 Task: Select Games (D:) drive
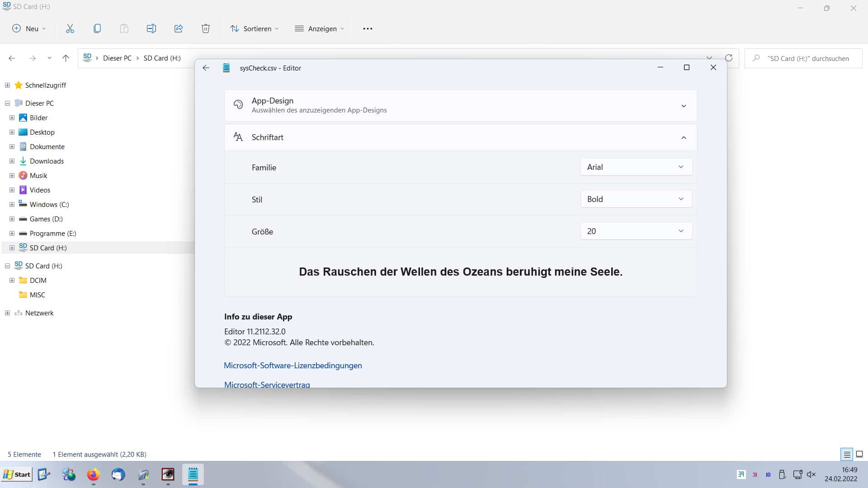46,219
